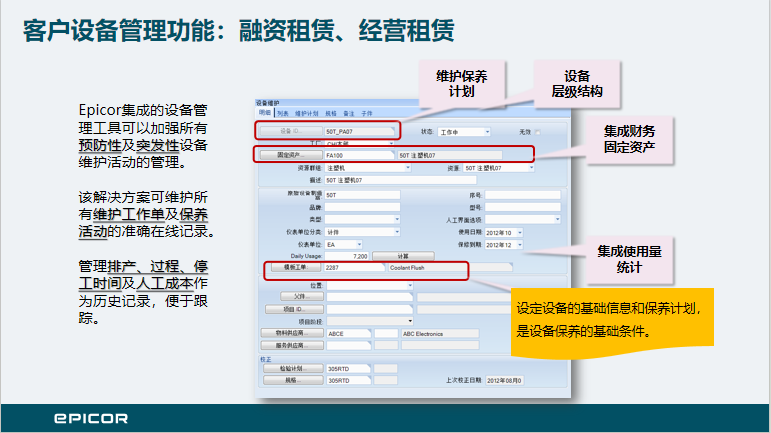Screen dimensions: 771x433
Task: Select the 规格 tab in the tab strip
Action: [x=331, y=114]
